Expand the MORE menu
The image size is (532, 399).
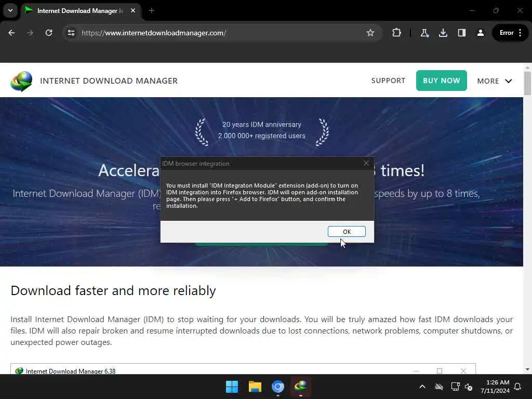(x=495, y=81)
